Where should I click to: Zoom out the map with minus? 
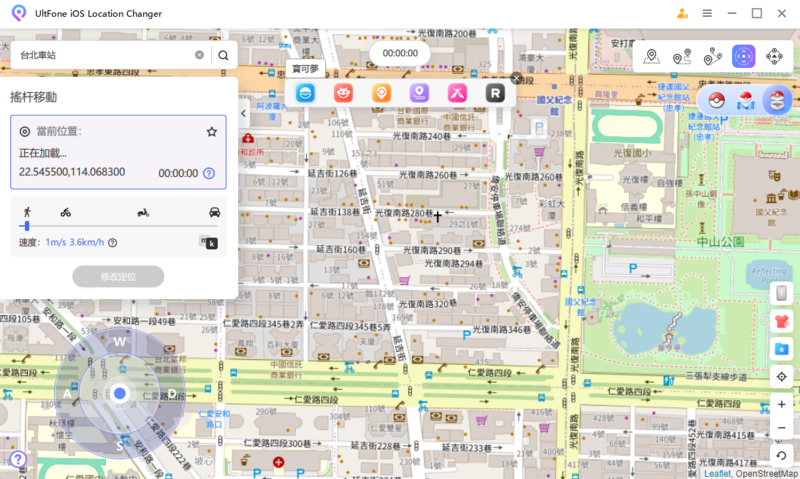click(x=781, y=427)
